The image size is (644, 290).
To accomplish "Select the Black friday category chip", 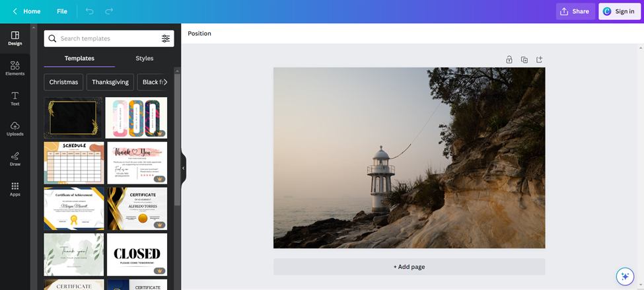I will [153, 82].
